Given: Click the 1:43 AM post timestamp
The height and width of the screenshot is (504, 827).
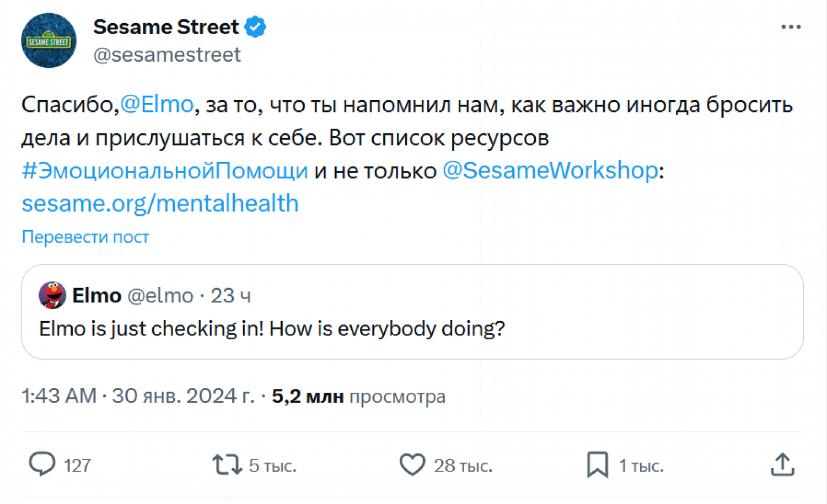Looking at the screenshot, I should [59, 396].
